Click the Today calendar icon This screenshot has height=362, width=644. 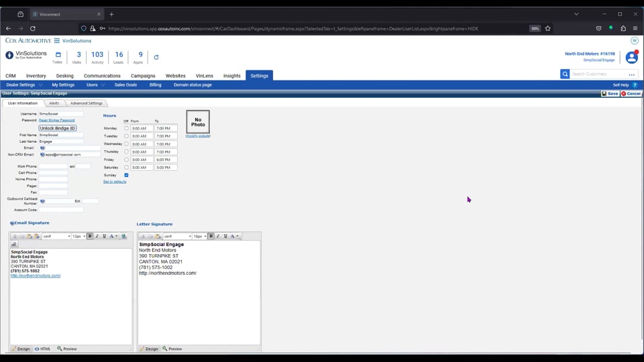point(58,54)
